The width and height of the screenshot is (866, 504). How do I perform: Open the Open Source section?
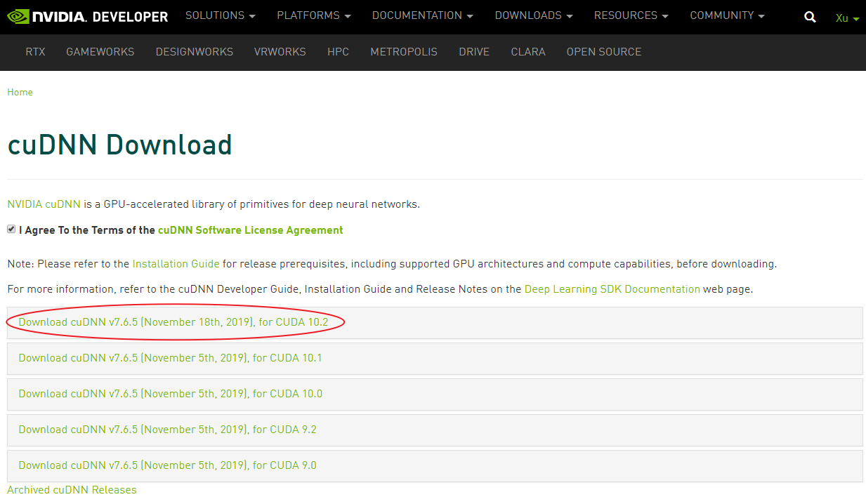point(604,52)
